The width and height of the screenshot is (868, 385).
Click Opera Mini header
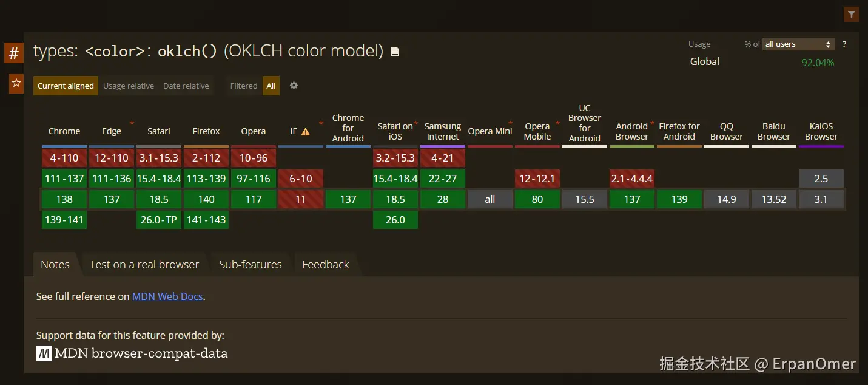490,131
